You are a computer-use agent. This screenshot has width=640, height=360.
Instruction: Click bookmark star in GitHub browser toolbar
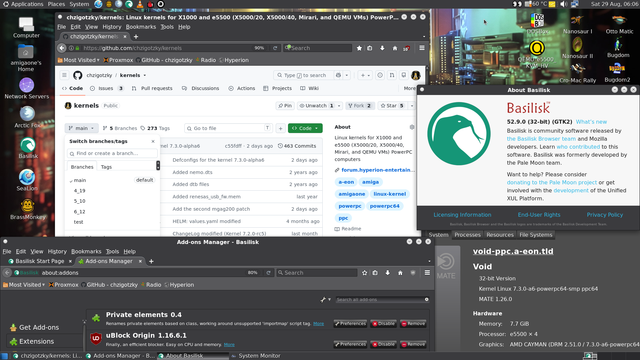(x=359, y=48)
